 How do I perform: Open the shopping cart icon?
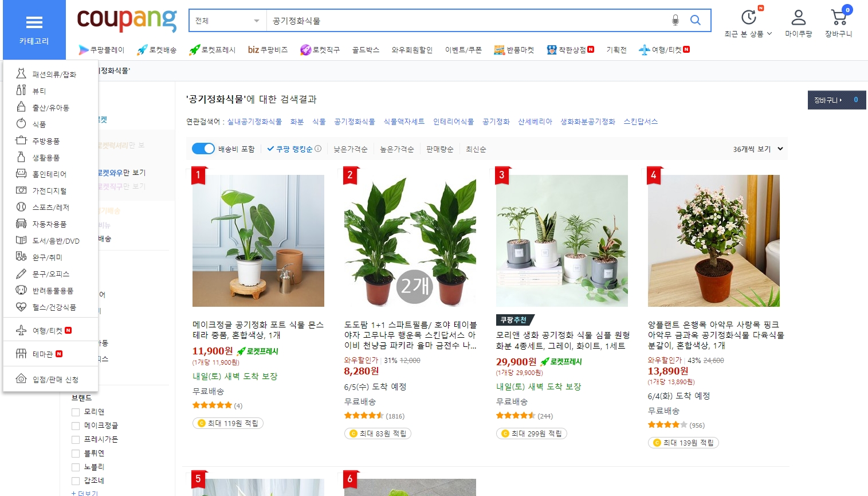coord(839,17)
